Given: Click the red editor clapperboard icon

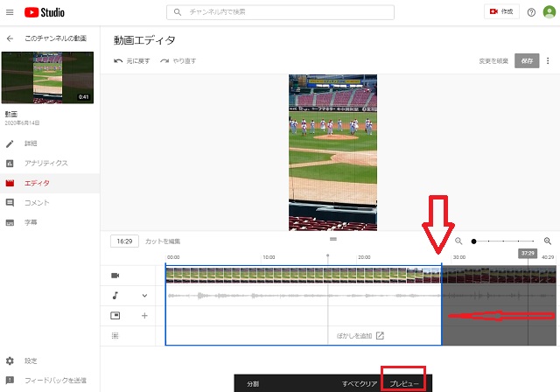Looking at the screenshot, I should (x=10, y=183).
